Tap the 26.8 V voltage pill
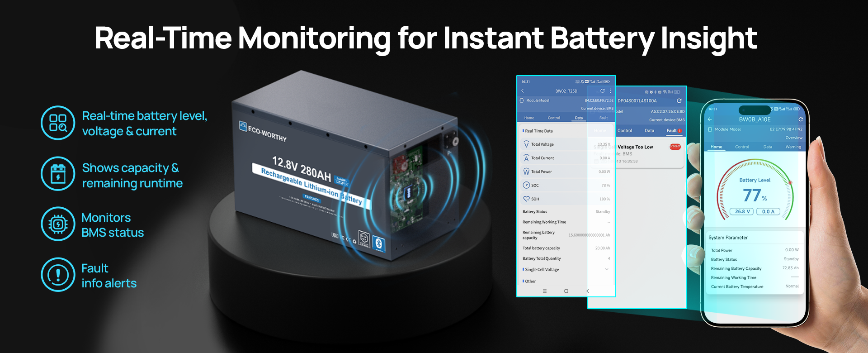Image resolution: width=868 pixels, height=353 pixels. (x=741, y=211)
